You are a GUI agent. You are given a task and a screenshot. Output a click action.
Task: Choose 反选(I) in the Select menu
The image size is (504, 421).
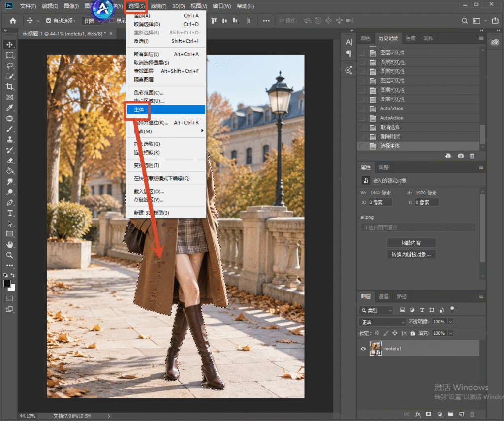point(166,41)
